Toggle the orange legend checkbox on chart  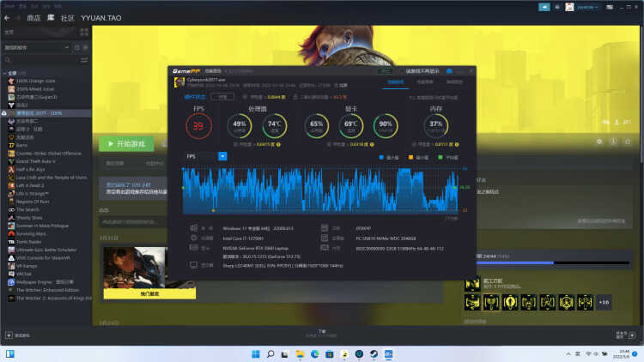pos(410,157)
